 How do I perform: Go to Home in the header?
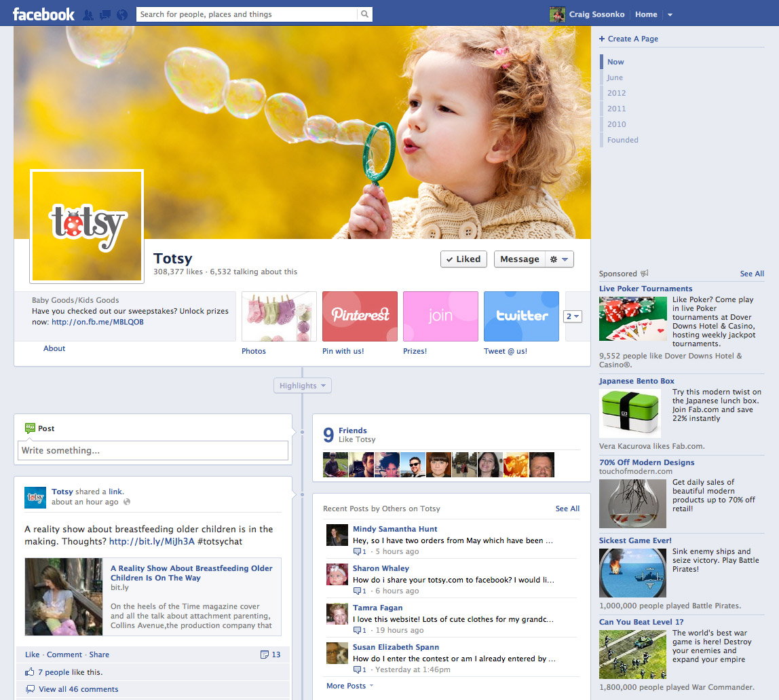pyautogui.click(x=646, y=14)
